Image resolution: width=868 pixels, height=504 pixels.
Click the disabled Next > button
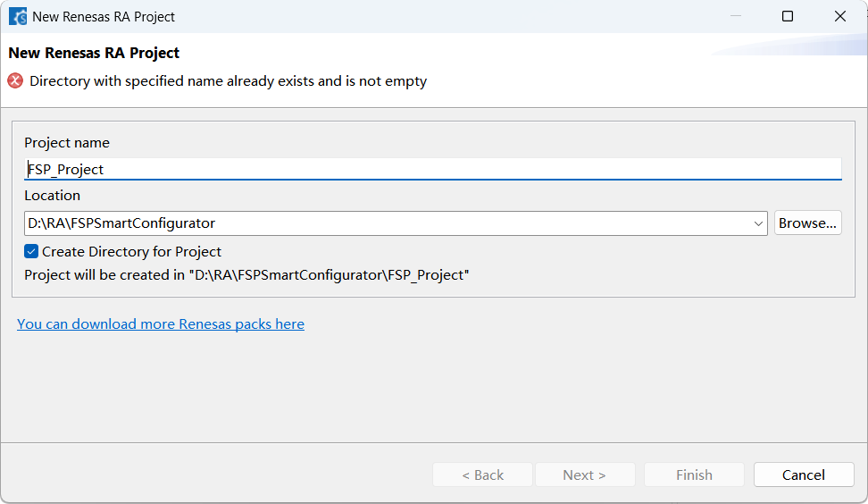585,475
